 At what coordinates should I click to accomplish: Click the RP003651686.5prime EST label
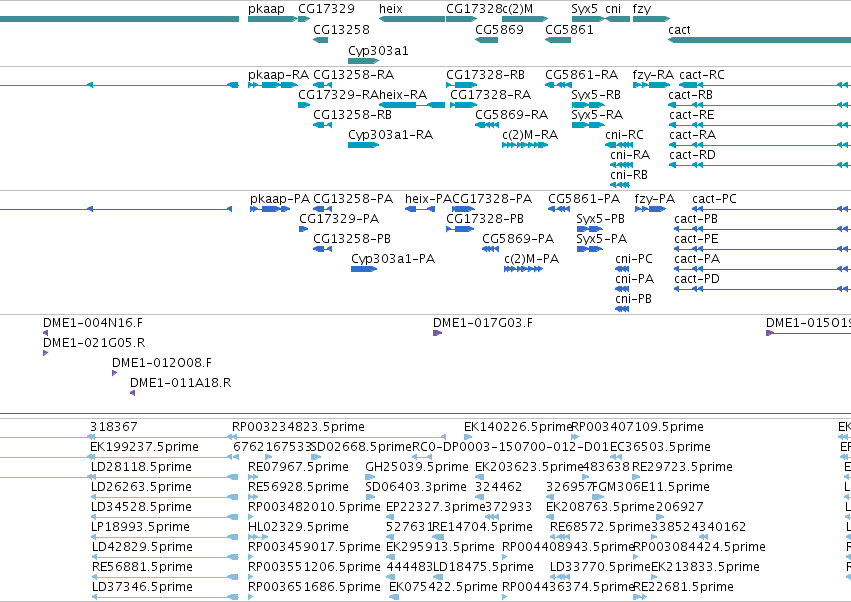click(314, 587)
